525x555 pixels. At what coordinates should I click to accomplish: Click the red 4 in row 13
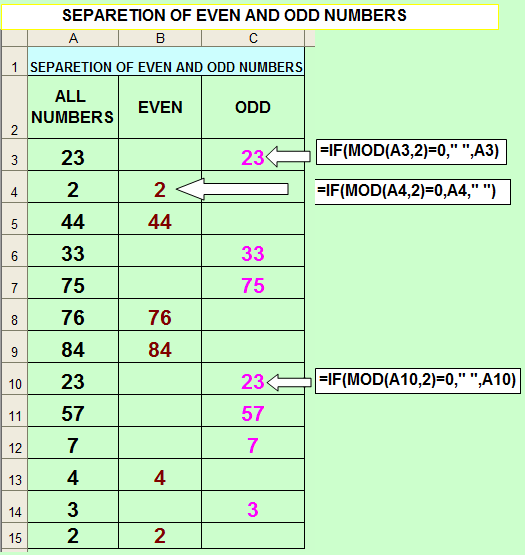pos(160,478)
